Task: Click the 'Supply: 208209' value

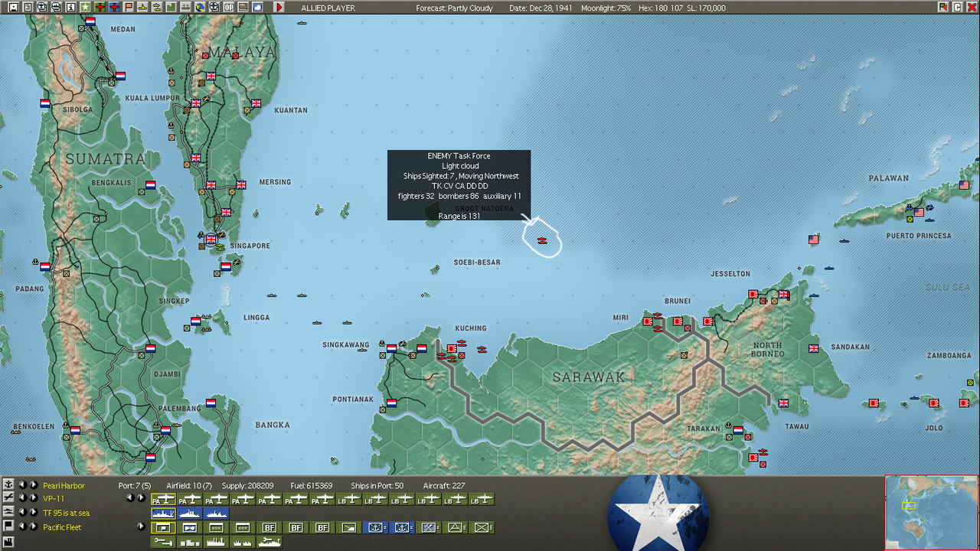Action: point(247,485)
